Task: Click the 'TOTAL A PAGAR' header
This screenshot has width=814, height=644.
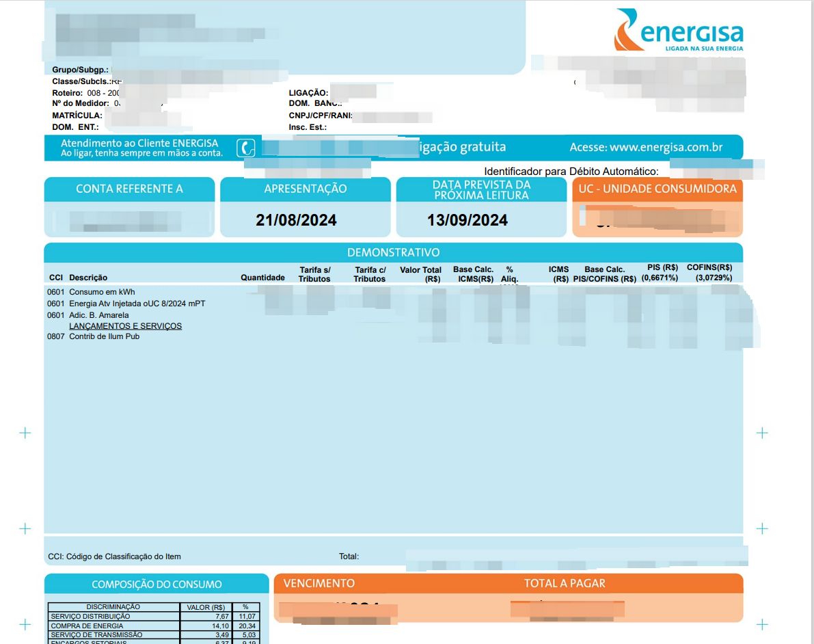Action: (x=565, y=584)
